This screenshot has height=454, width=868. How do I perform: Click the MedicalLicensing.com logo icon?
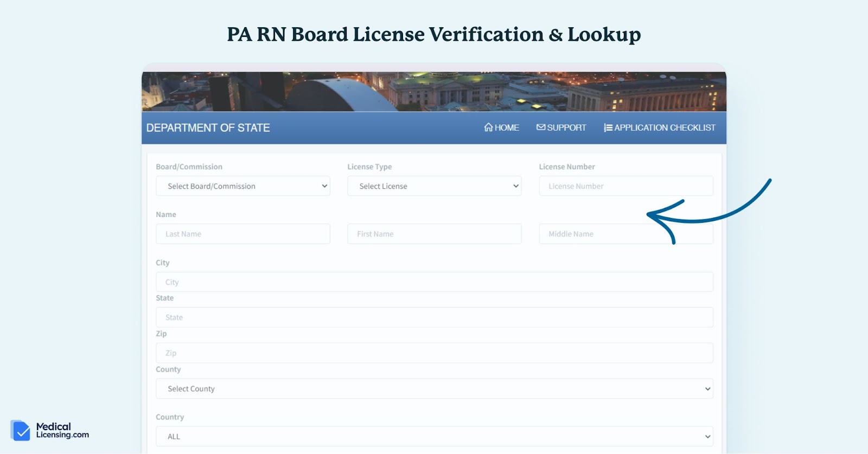coord(21,430)
